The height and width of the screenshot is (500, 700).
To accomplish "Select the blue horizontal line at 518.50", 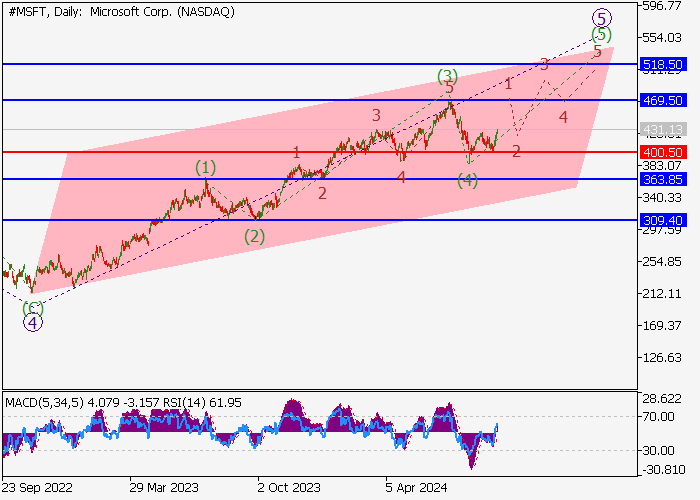I will click(320, 64).
